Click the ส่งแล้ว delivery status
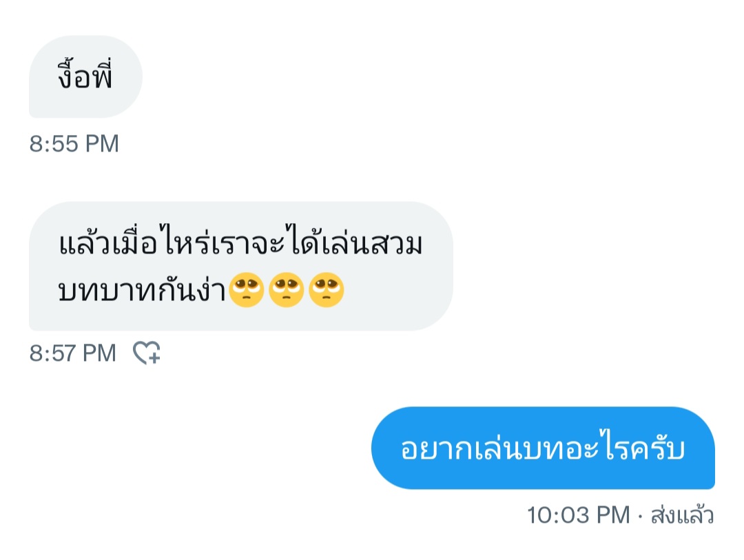Screen dimensions: 744x560 (x=682, y=515)
